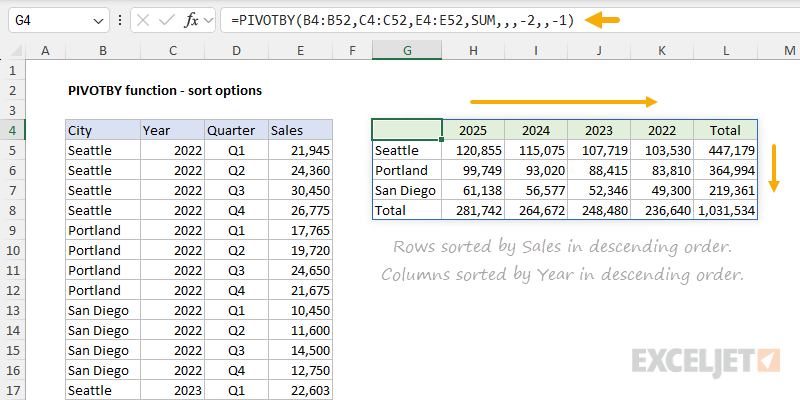Expand the dropdown arrow beside fx
The width and height of the screenshot is (800, 400).
(x=208, y=21)
